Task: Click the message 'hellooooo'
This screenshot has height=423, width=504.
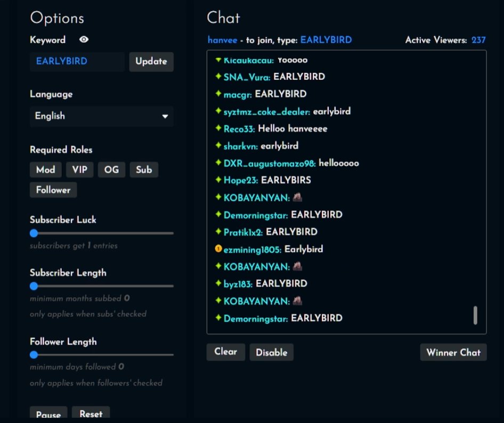Action: coord(339,163)
